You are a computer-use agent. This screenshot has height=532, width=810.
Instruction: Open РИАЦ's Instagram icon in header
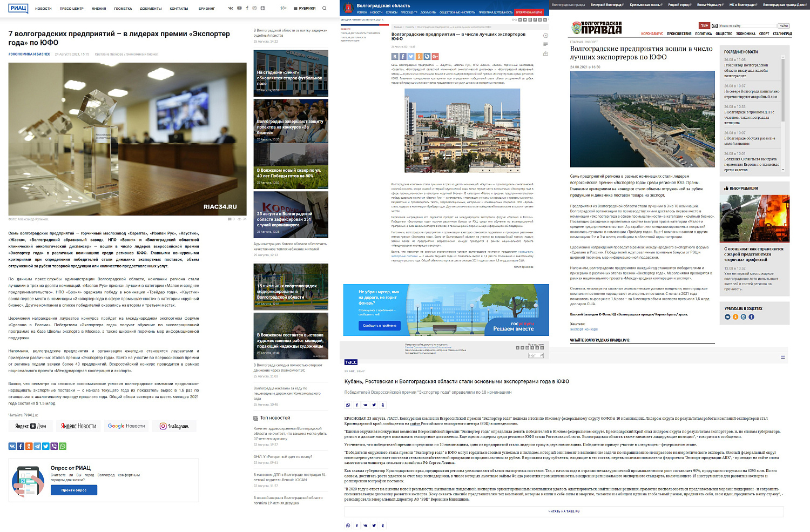pos(254,8)
